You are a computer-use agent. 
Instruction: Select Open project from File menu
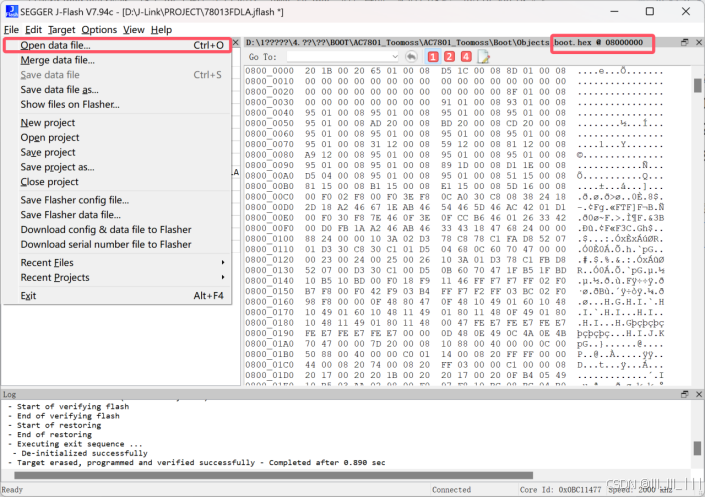click(x=118, y=137)
